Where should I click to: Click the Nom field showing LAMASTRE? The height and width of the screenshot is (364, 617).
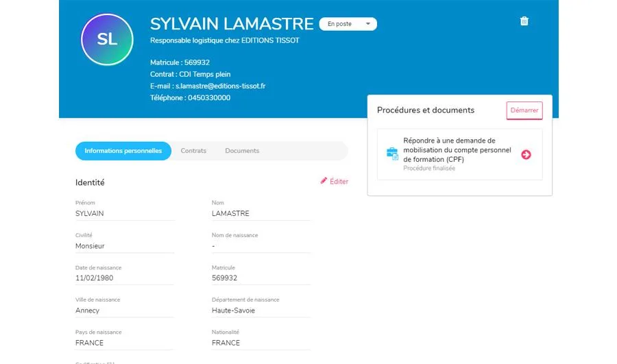[x=261, y=214]
